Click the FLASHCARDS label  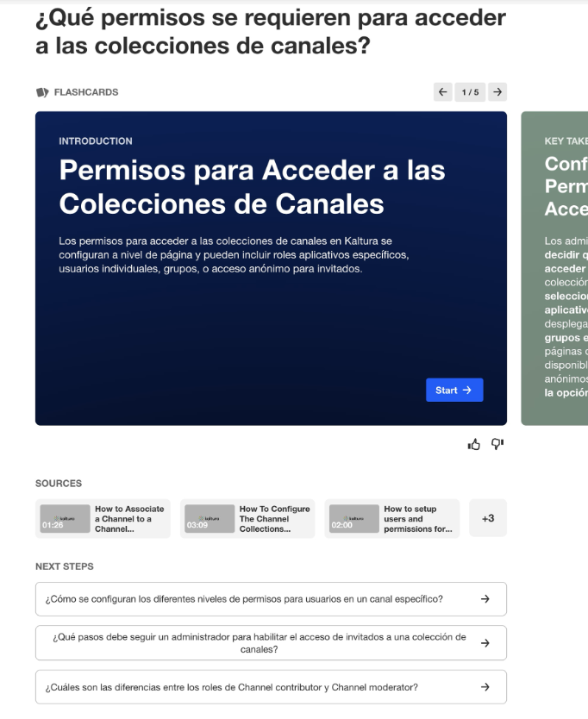86,92
